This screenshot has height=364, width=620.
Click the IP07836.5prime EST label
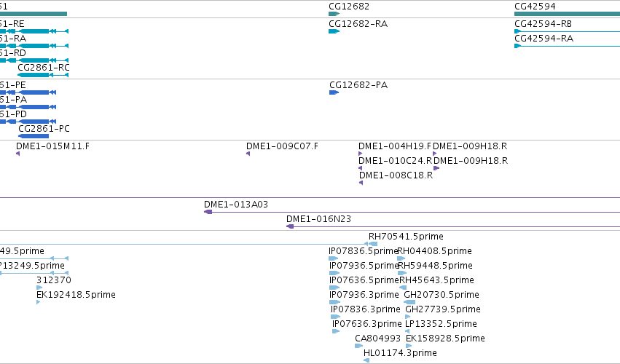363,251
